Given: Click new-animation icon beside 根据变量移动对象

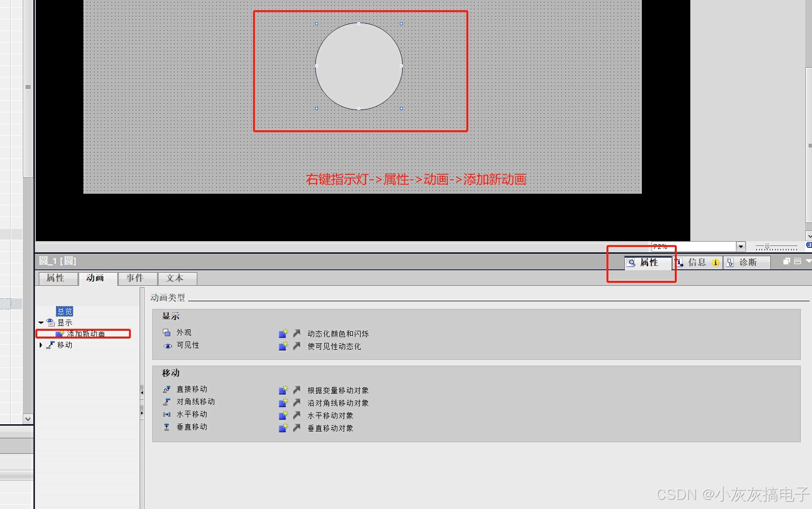Looking at the screenshot, I should 284,390.
